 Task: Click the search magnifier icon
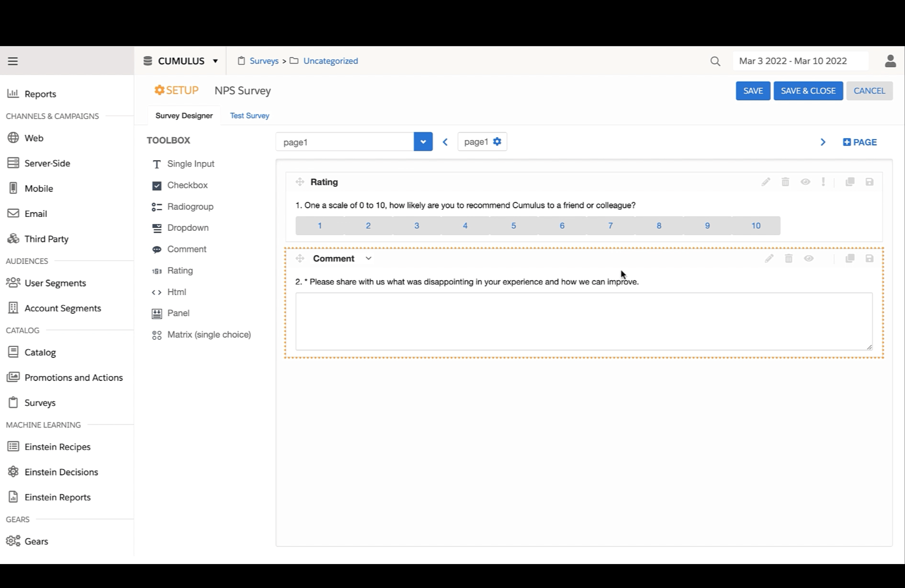715,61
